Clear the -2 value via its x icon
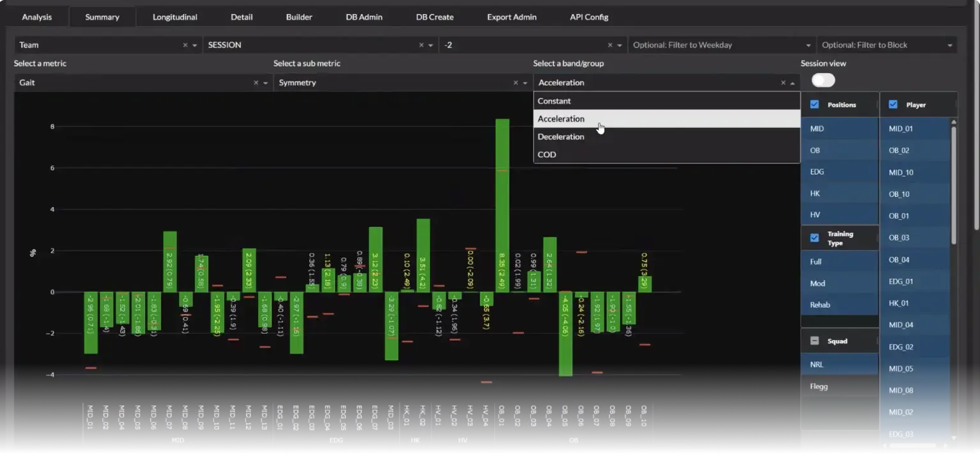Viewport: 980px width, 454px height. [x=609, y=45]
